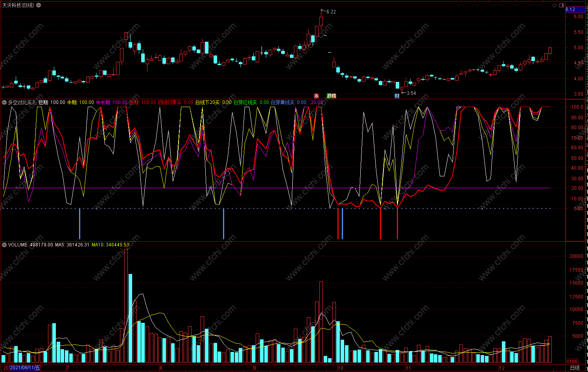The height and width of the screenshot is (372, 588).
Task: Click the 跌榜 event marker
Action: 332,96
